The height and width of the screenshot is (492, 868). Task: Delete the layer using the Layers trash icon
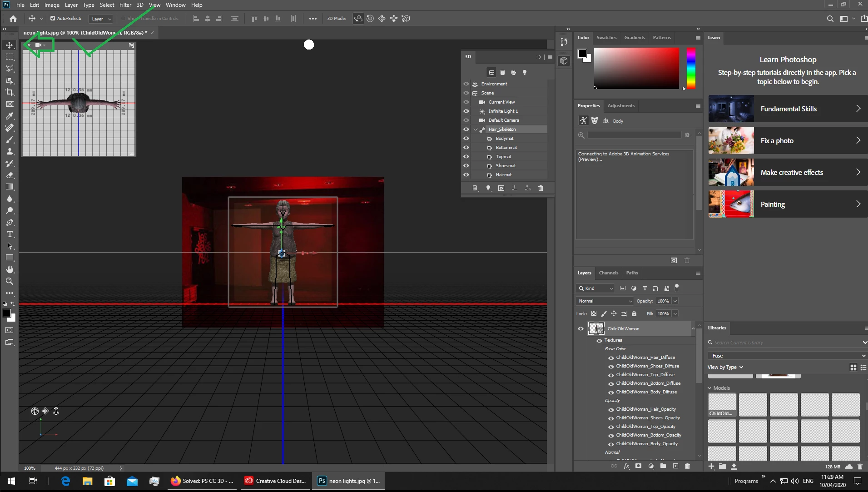[x=687, y=466]
